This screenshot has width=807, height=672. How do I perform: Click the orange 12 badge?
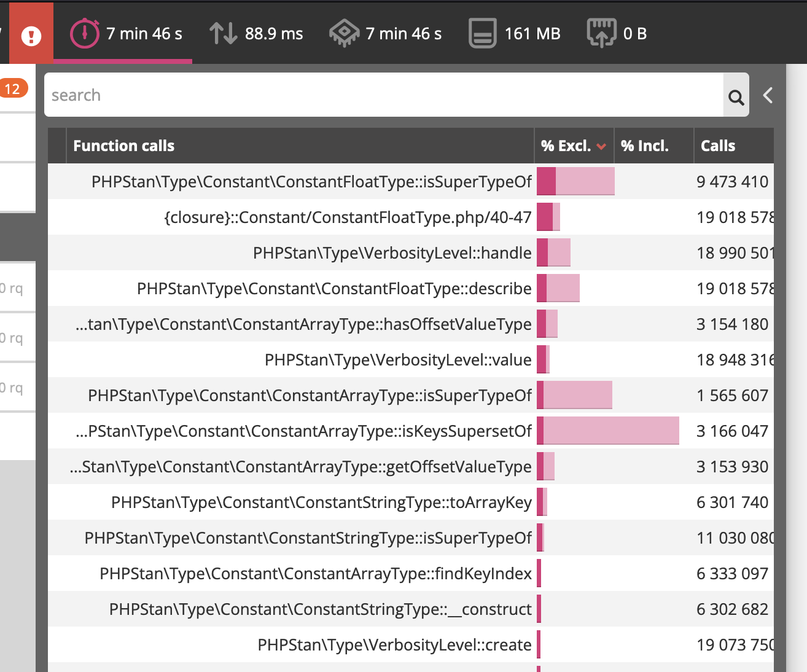coord(12,89)
